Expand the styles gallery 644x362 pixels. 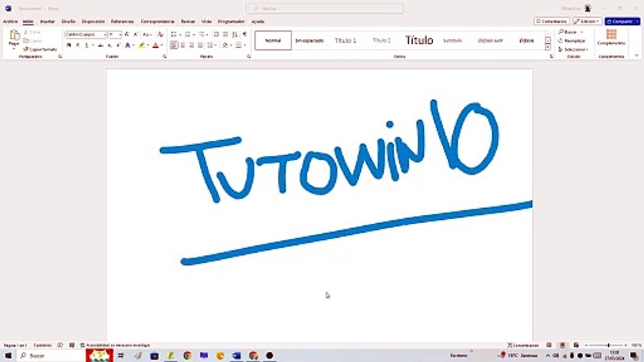tap(548, 47)
